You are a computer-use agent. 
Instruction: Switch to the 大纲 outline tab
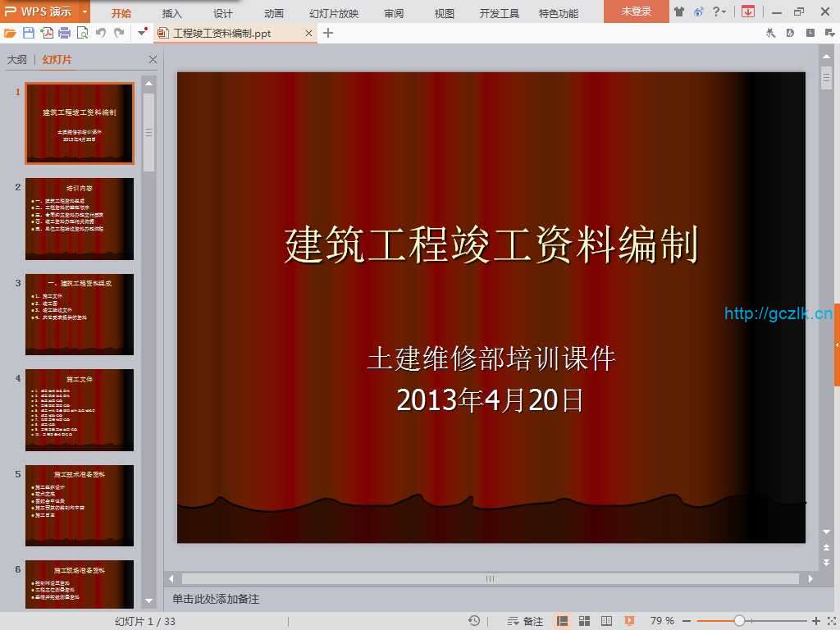(17, 60)
